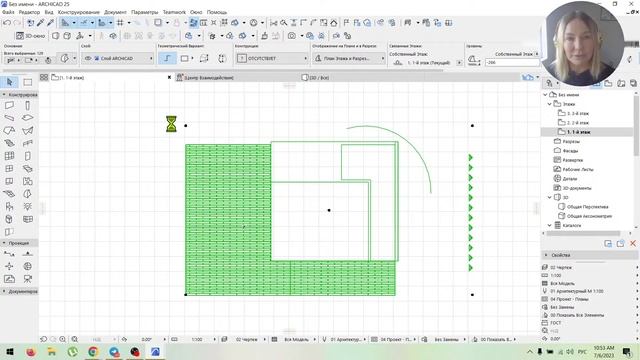Choose the Wall tool in the toolbox
The width and height of the screenshot is (640, 360).
pyautogui.click(x=9, y=106)
